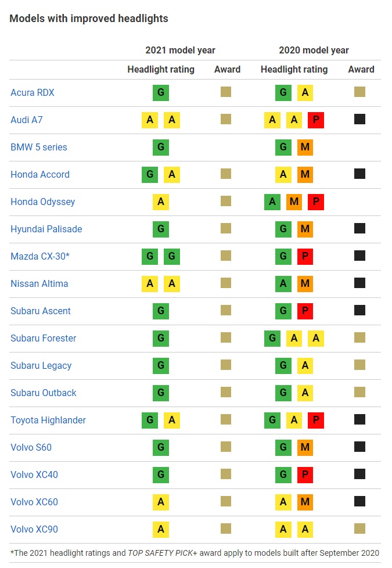Image resolution: width=392 pixels, height=568 pixels.
Task: Click orange M badge in Volvo XC60 row
Action: tap(305, 502)
